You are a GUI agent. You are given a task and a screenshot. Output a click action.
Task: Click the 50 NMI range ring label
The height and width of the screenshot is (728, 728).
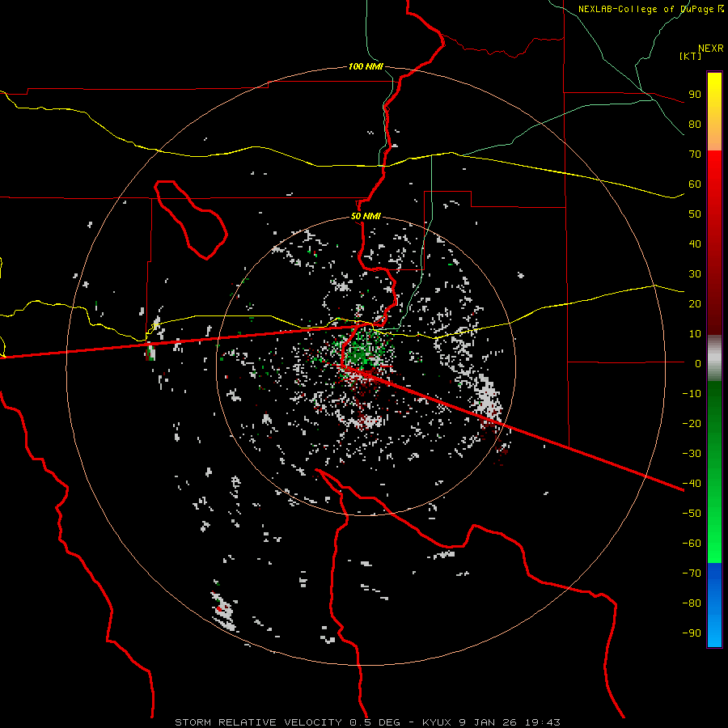click(366, 216)
